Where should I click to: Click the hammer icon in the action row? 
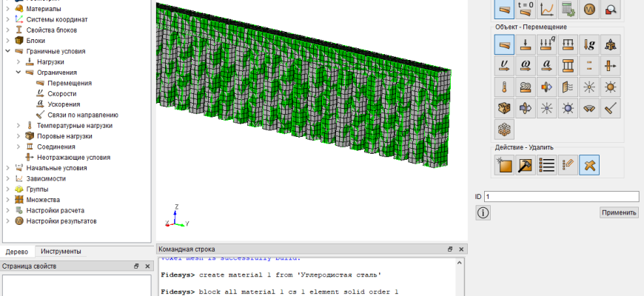pyautogui.click(x=526, y=166)
